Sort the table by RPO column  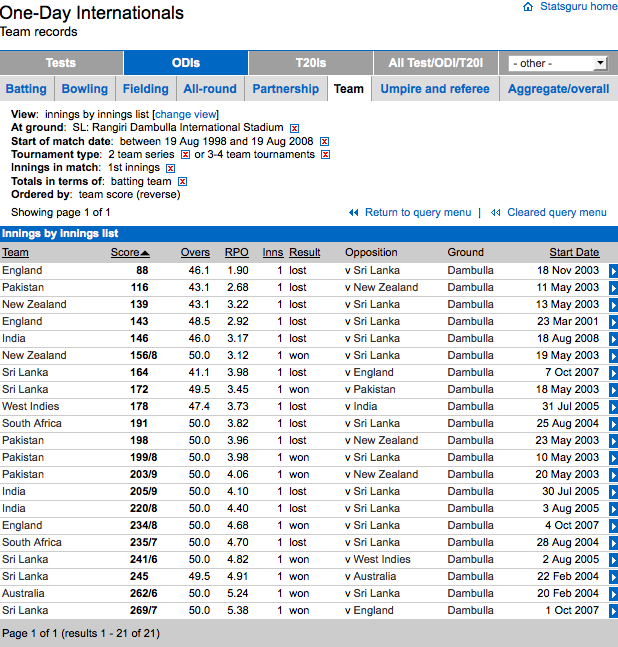click(236, 252)
